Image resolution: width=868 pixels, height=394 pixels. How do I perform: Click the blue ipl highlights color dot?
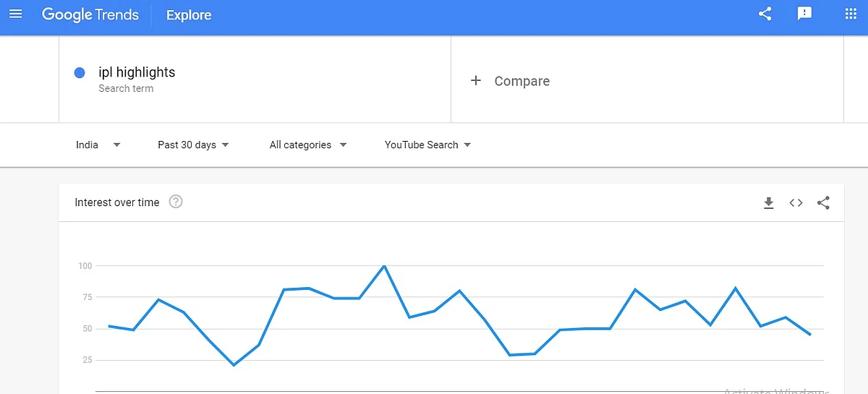click(x=80, y=72)
